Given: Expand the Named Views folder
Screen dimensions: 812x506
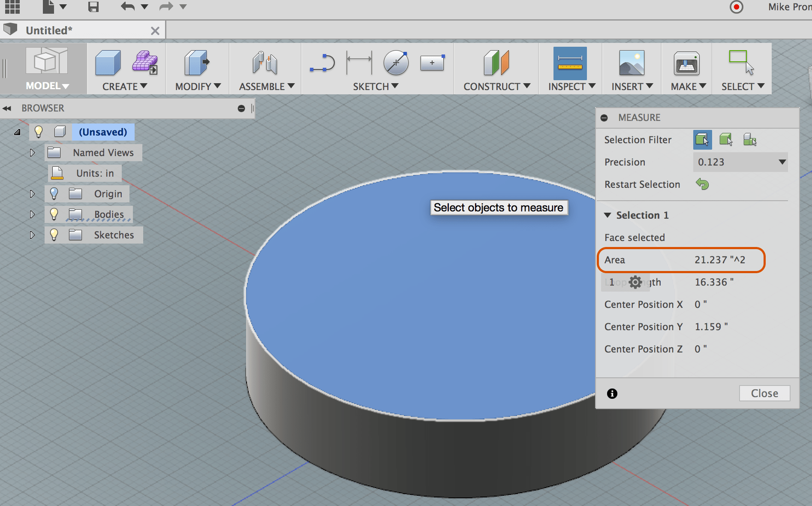Looking at the screenshot, I should pyautogui.click(x=32, y=153).
